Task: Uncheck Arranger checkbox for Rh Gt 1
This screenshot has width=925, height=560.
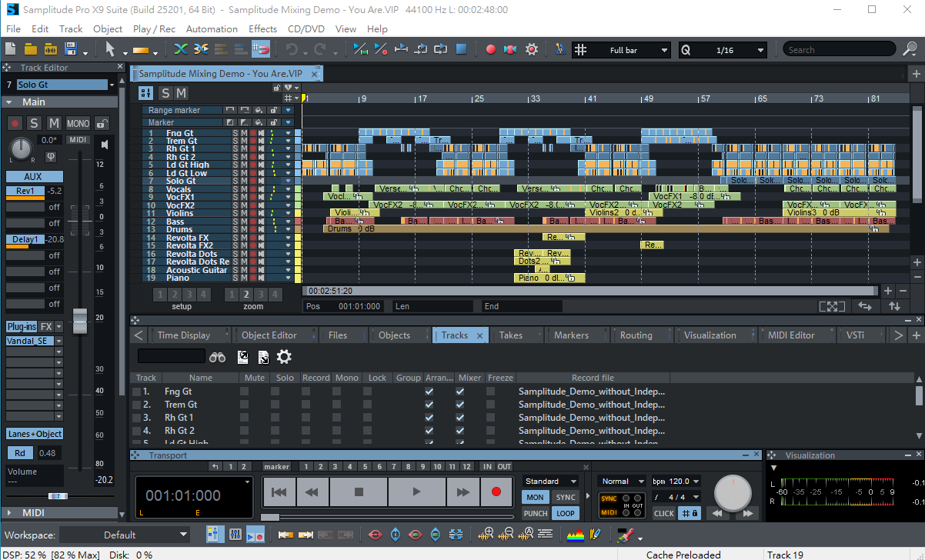Action: pyautogui.click(x=429, y=418)
